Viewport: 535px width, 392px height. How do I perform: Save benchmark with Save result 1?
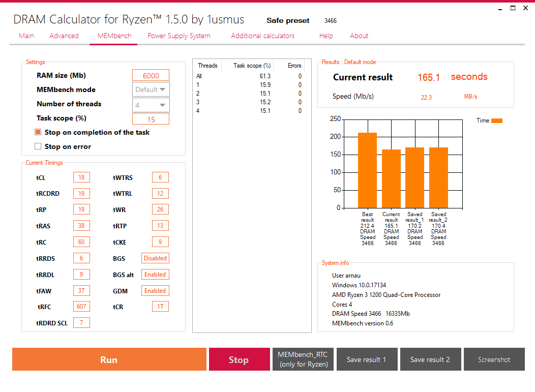tap(367, 359)
